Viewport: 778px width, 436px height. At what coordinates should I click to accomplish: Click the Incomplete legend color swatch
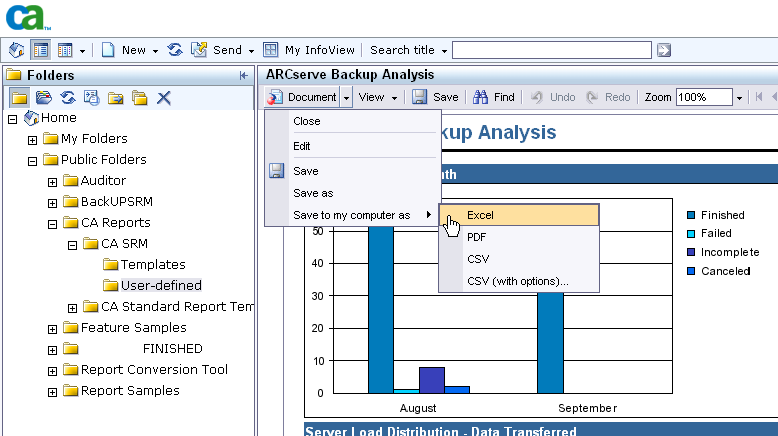pos(691,252)
